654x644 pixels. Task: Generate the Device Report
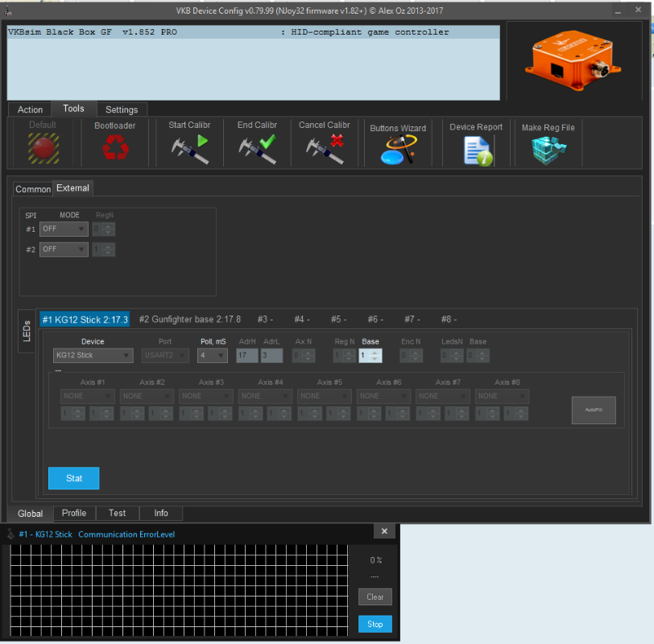[476, 150]
